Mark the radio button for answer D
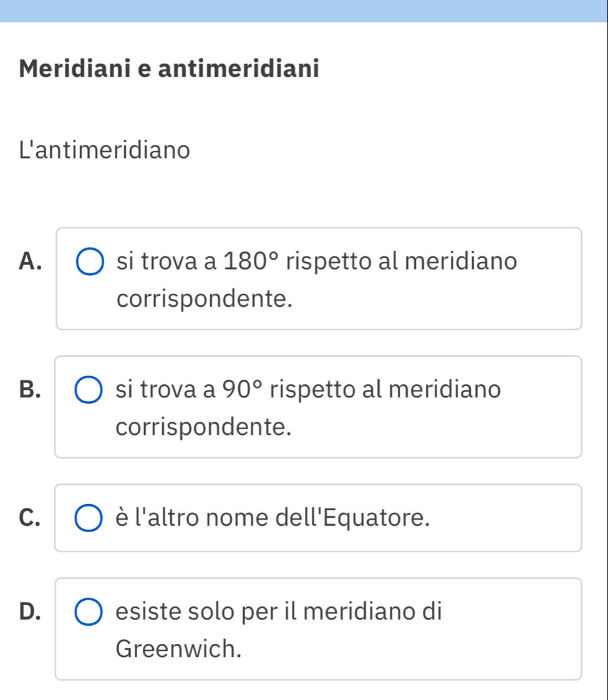Screen dimensions: 608x700 pos(89,612)
